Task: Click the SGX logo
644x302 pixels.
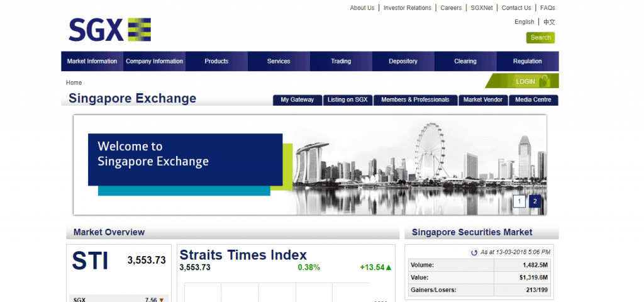Action: [x=109, y=30]
